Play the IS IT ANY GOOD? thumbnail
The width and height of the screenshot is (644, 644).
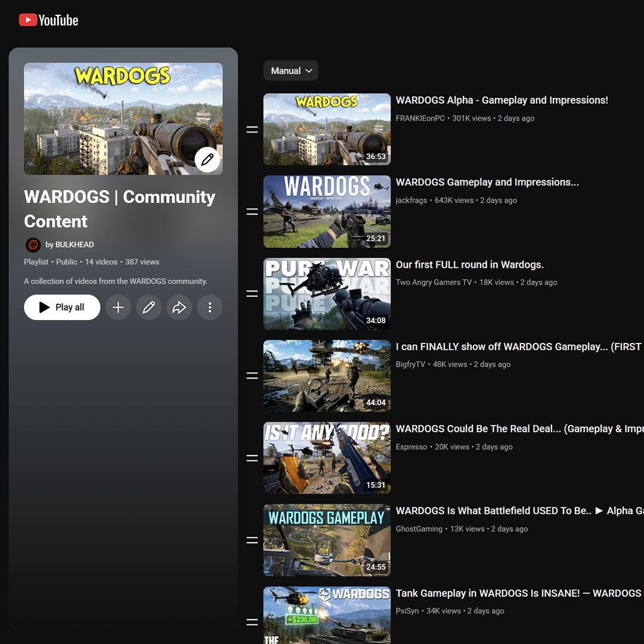(x=327, y=458)
